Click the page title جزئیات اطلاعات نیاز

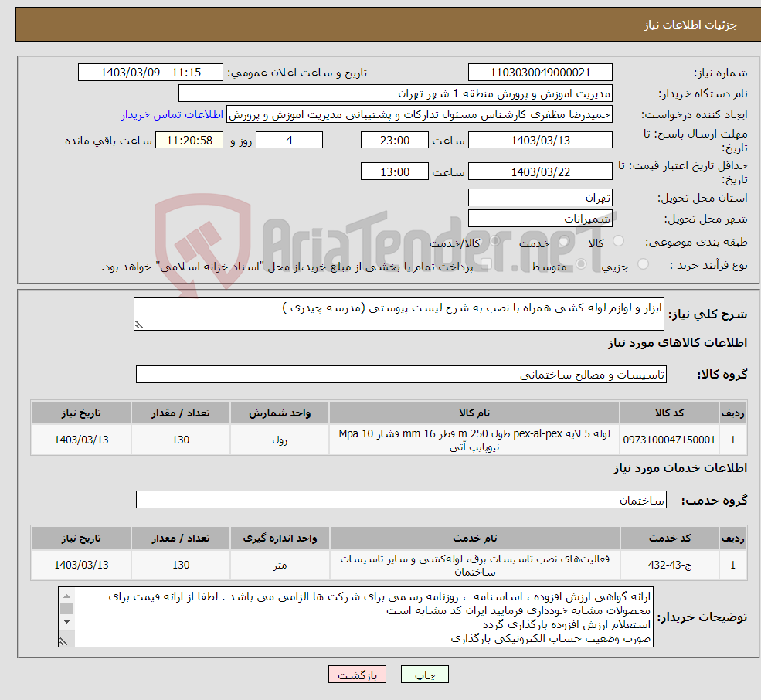pos(690,25)
